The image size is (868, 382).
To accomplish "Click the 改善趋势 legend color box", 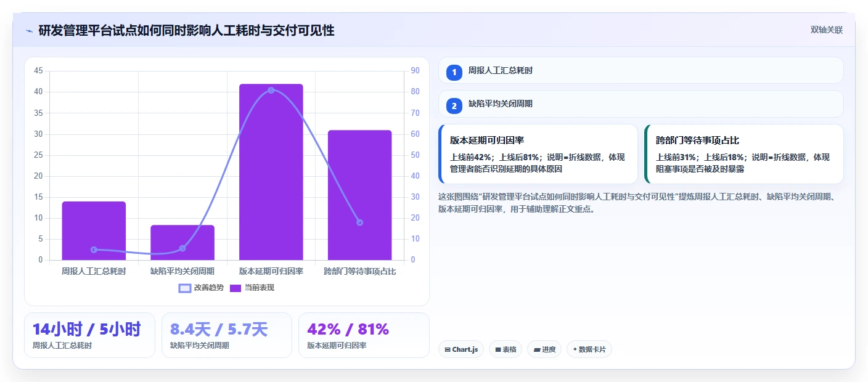I will pos(185,288).
